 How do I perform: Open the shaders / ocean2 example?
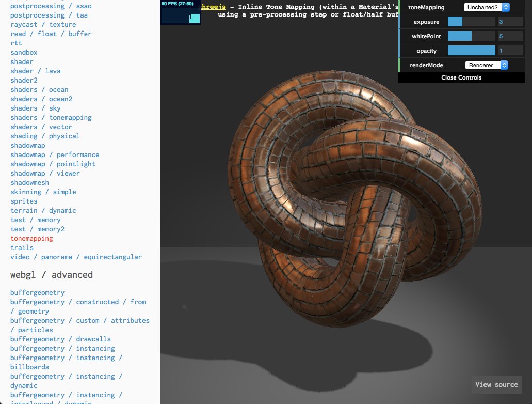click(x=41, y=99)
